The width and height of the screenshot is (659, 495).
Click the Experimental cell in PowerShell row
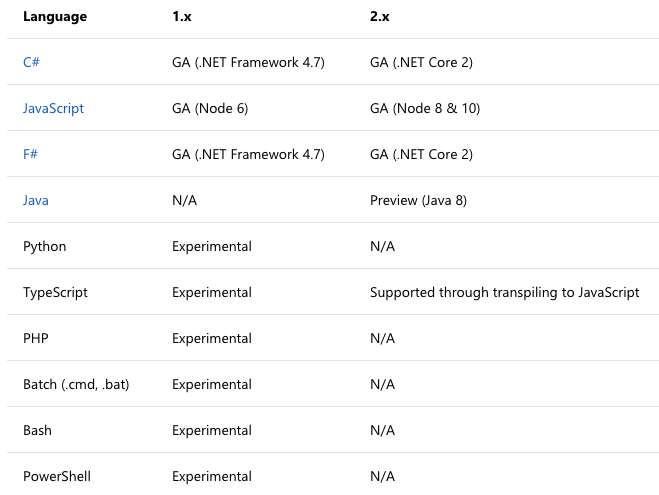click(212, 476)
